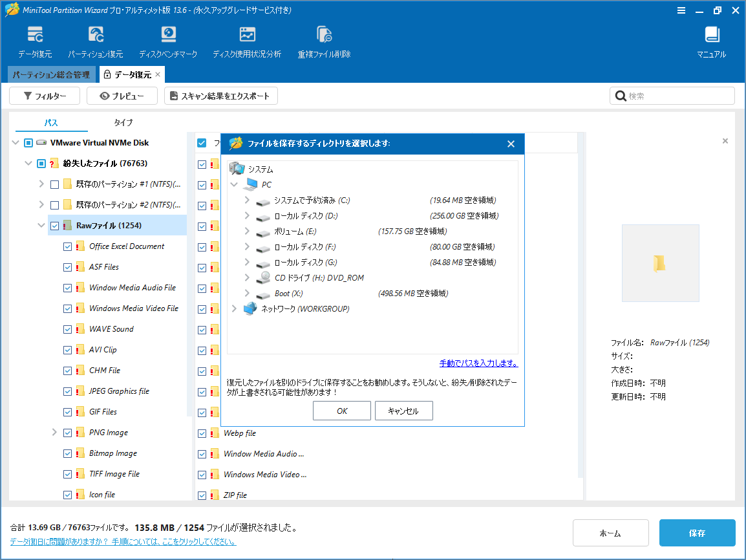
Task: Switch to the パス view tab
Action: coord(51,123)
